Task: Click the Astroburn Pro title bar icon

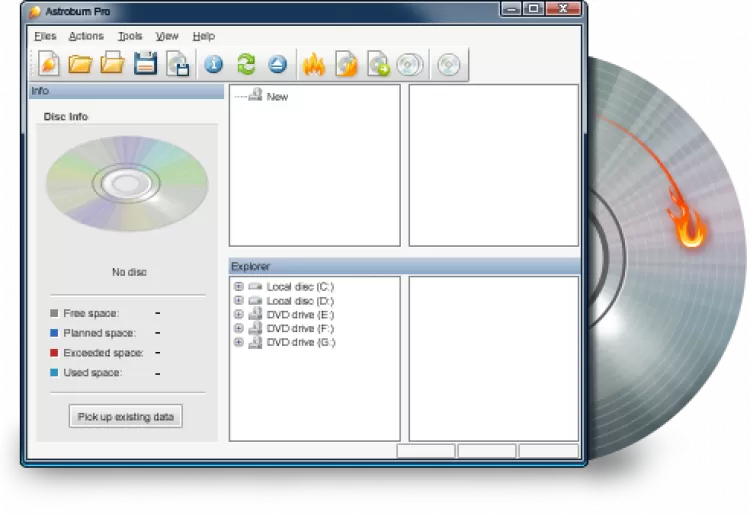Action: [x=35, y=11]
